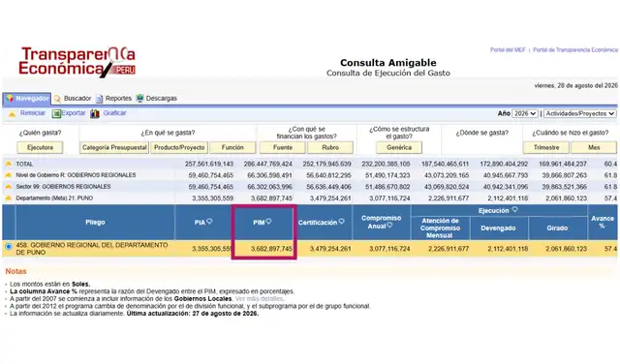Click the Fuente button
Screen dimensions: 620x364
click(x=282, y=147)
